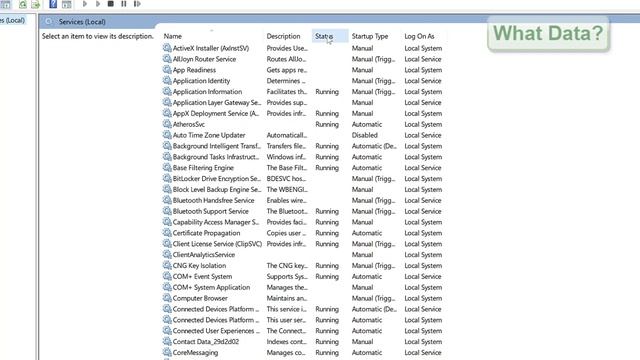Click 'Running' status of Application Information
Image resolution: width=640 pixels, height=360 pixels.
[x=327, y=91]
